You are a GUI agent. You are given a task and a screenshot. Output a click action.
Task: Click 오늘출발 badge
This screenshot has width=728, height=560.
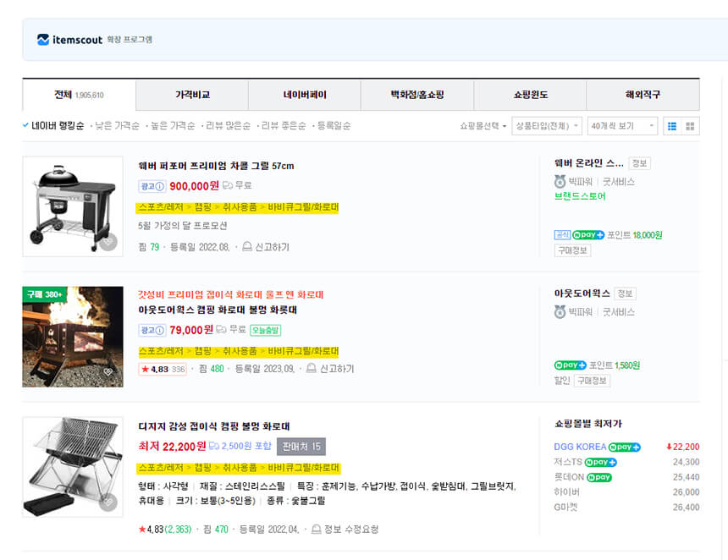click(266, 331)
